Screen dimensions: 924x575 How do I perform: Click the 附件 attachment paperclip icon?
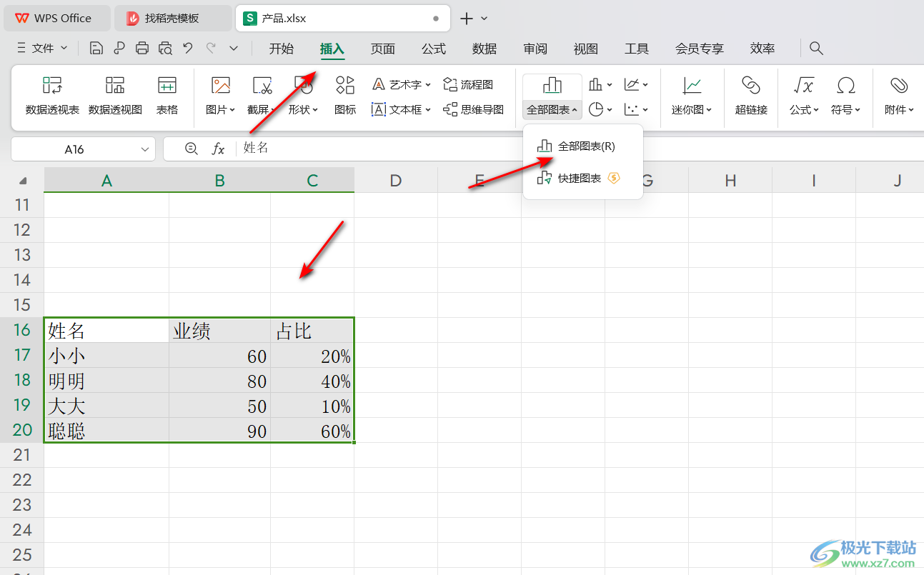pyautogui.click(x=899, y=86)
